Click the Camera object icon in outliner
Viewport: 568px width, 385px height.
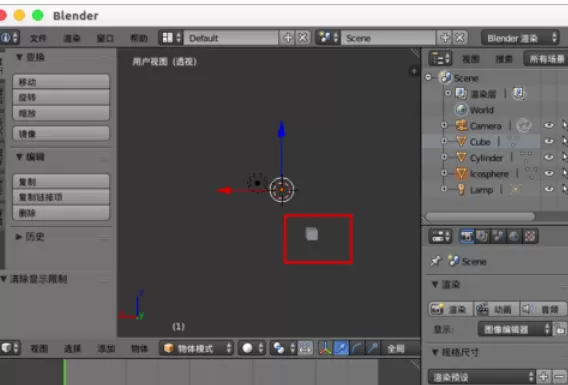click(x=461, y=125)
